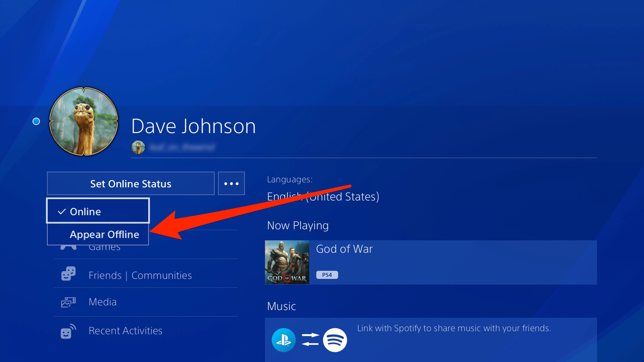Open the Set Online Status dropdown
Screen dimensions: 644x362
pyautogui.click(x=131, y=184)
